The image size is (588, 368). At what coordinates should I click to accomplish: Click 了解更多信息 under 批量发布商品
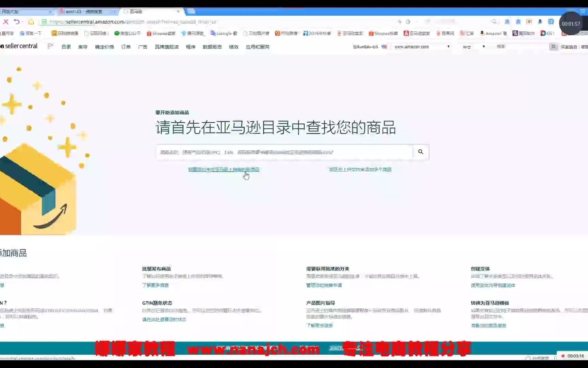[x=156, y=285]
